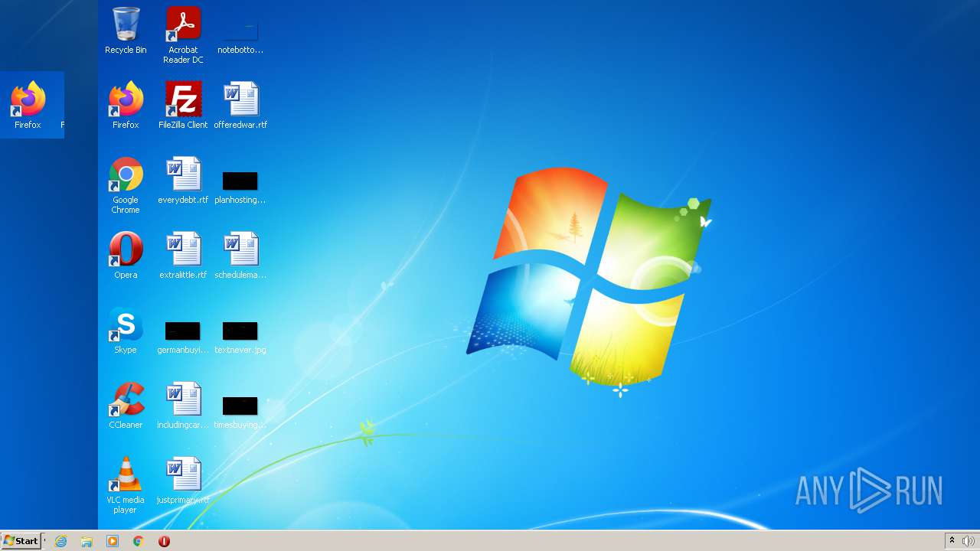
Task: Select Acrobat Reader DC shortcut
Action: pos(183,35)
